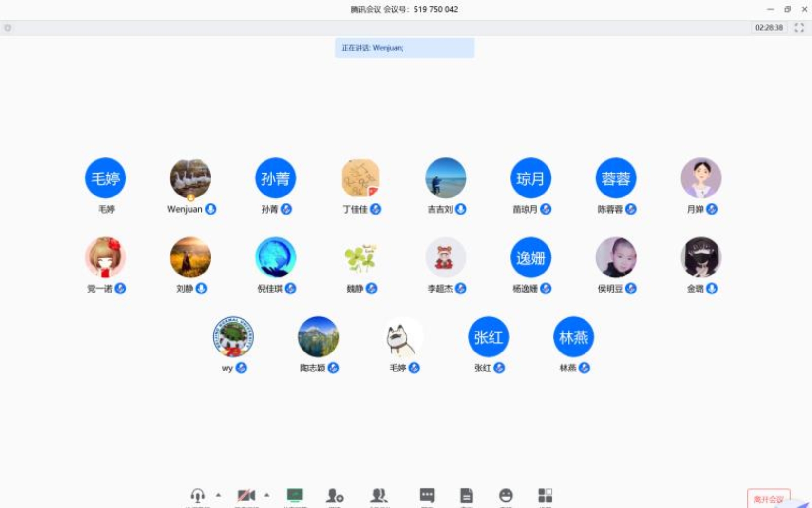Click the meeting info icon at top-left
Viewport: 812px width, 508px height.
[8, 28]
